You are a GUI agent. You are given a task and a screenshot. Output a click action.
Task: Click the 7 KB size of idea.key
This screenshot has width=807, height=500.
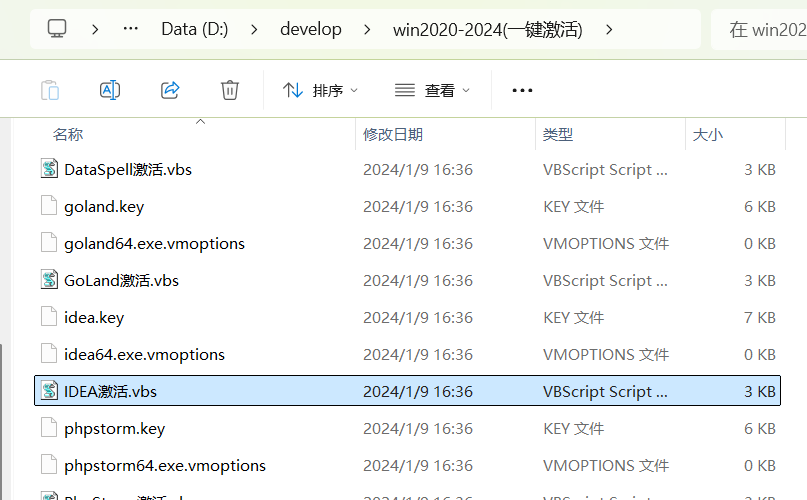pos(760,318)
